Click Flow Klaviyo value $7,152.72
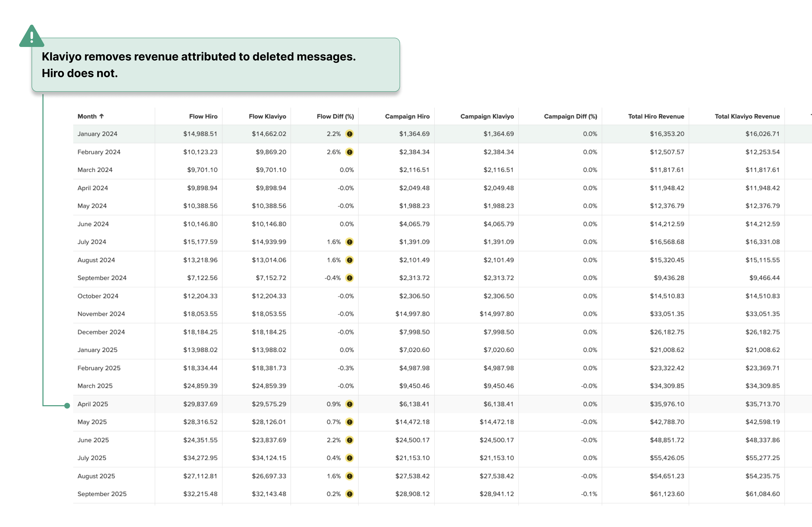The image size is (812, 527). pyautogui.click(x=271, y=278)
